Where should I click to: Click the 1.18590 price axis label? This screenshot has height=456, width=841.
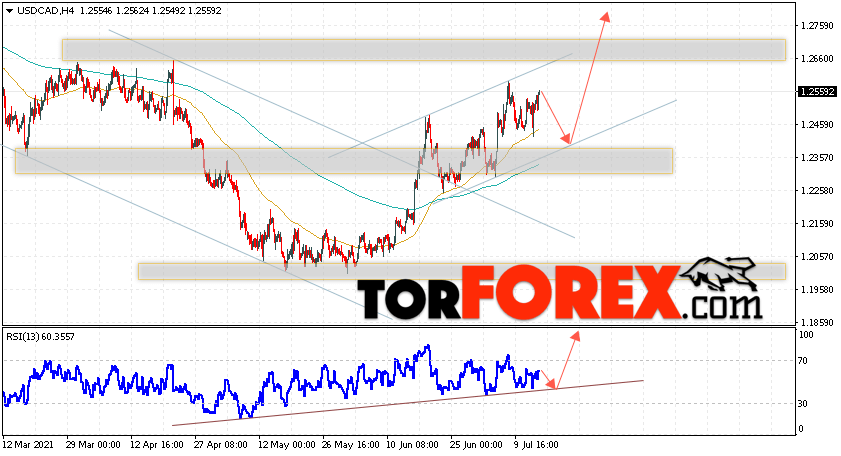point(817,323)
